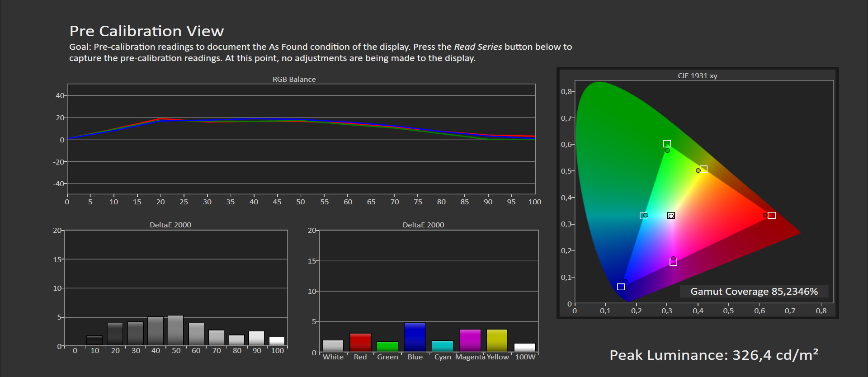Click the Green DeltaE color bar
868x377 pixels.
pyautogui.click(x=387, y=346)
